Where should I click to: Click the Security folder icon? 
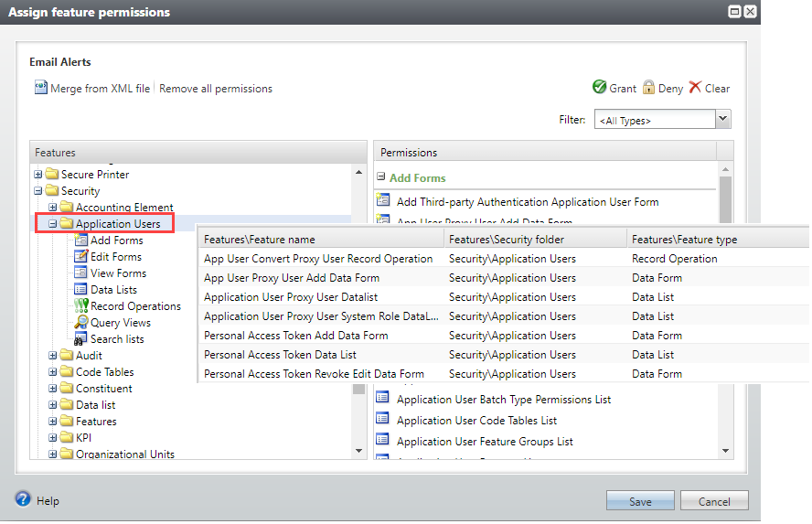52,190
